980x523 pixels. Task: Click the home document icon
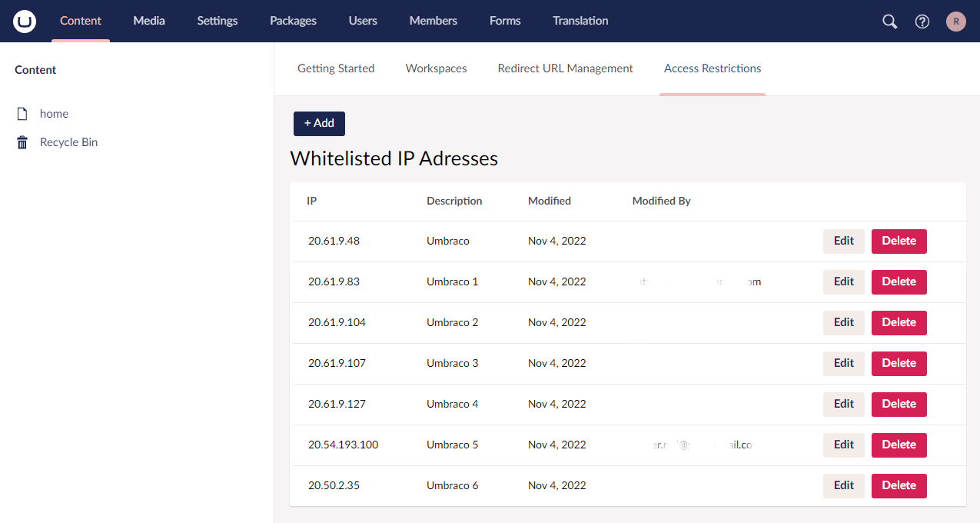pyautogui.click(x=23, y=114)
